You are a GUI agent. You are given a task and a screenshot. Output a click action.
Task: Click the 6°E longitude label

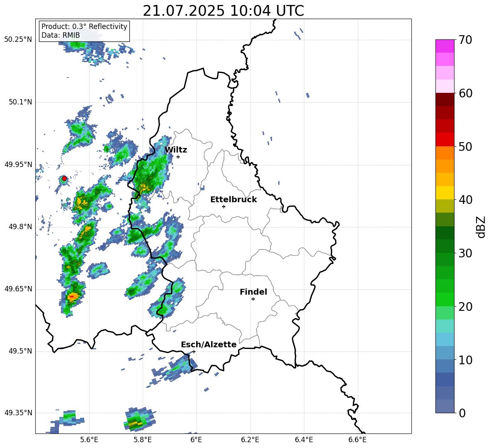tap(197, 440)
